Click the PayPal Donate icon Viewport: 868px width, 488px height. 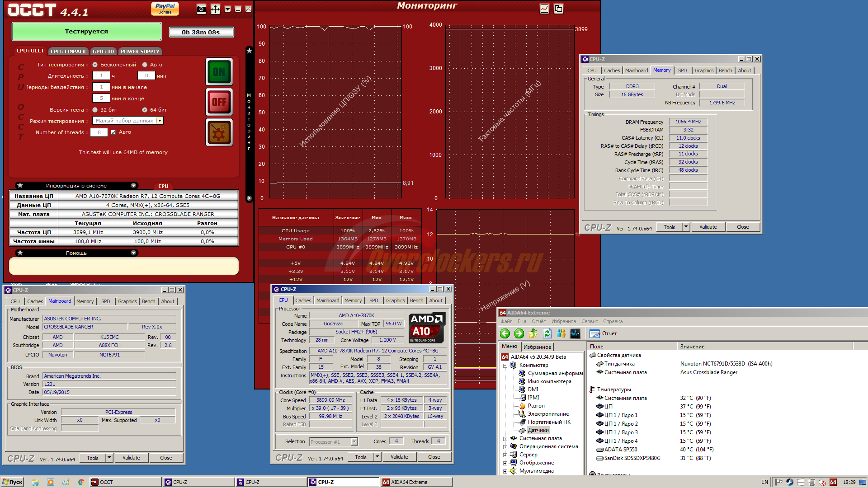[x=165, y=9]
